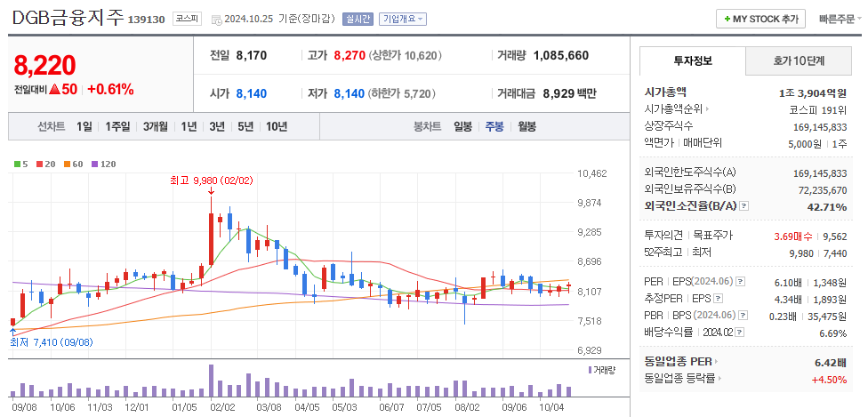
Task: Select the 1일 line chart period
Action: (x=84, y=127)
